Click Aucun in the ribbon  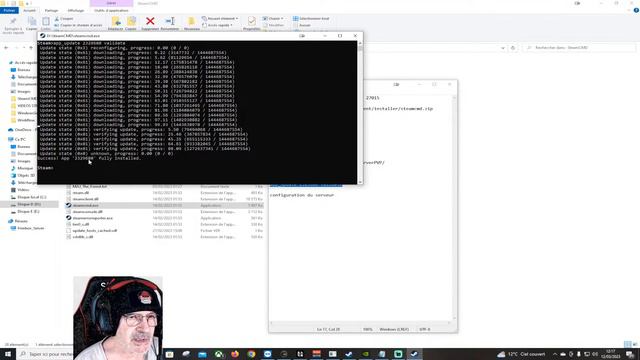click(x=302, y=25)
